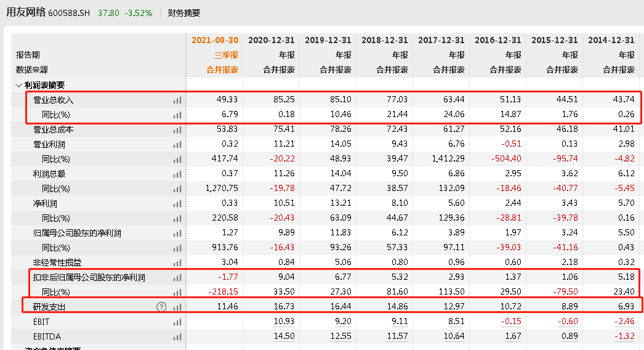Open chart icon for EBIT row
Viewport: 644px width, 350px height.
click(x=177, y=322)
